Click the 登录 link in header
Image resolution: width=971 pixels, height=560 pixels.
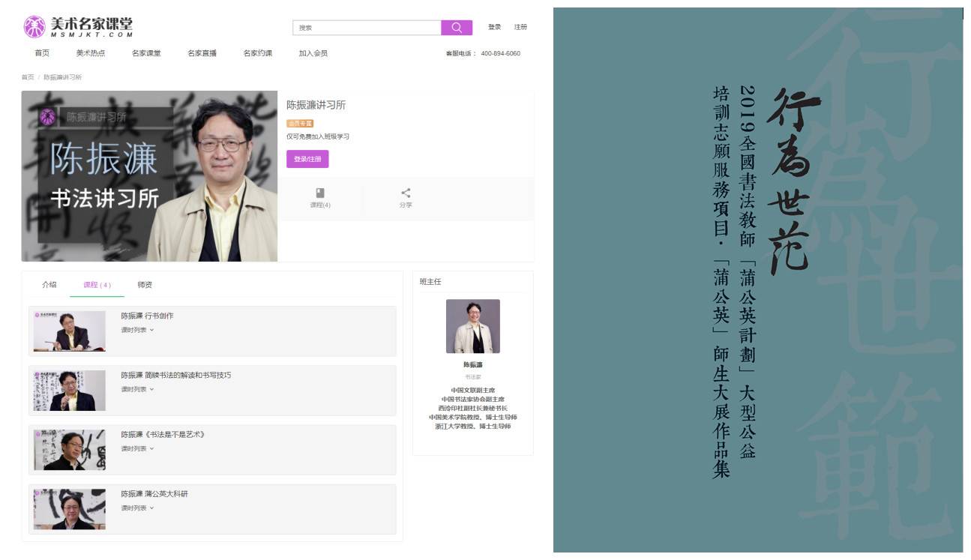[x=495, y=27]
